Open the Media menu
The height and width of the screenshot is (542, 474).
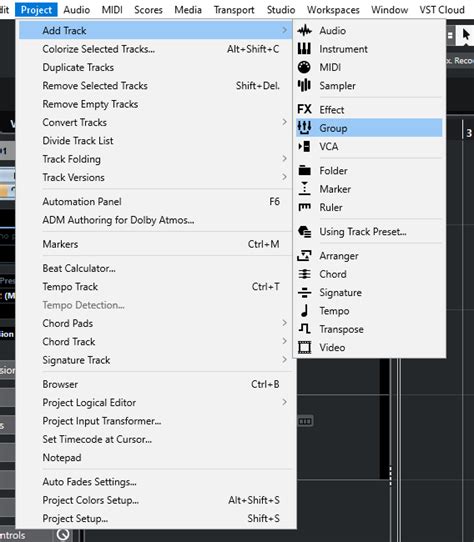coord(188,10)
